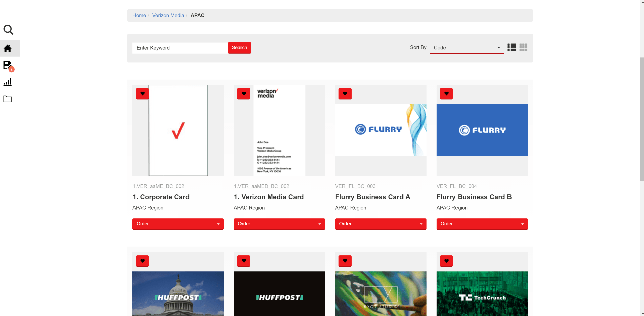
Task: Open the folder icon in the sidebar
Action: [8, 99]
